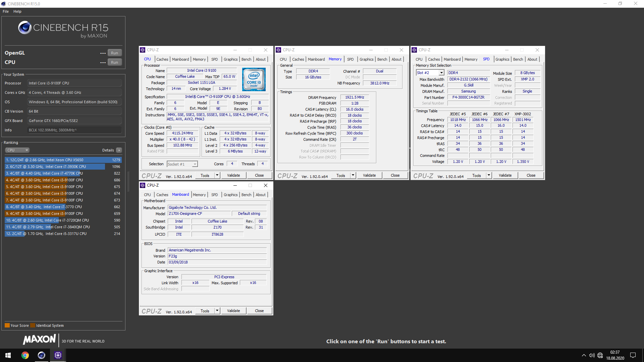Click the NB Frequency value 3812.0 MHz

coord(380,83)
